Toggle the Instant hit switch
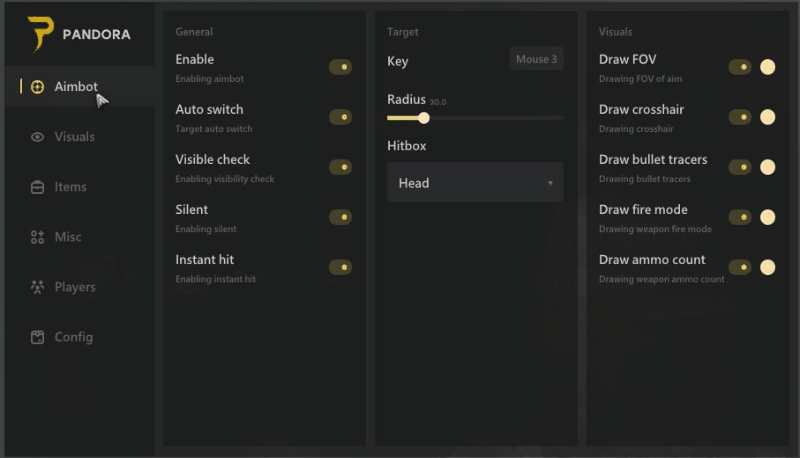This screenshot has width=800, height=458. point(340,267)
